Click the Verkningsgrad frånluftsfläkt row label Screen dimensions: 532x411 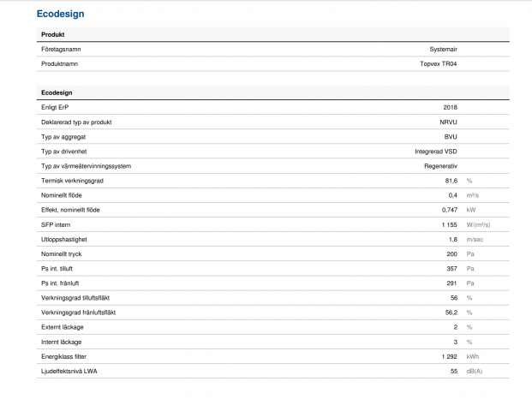pos(79,313)
